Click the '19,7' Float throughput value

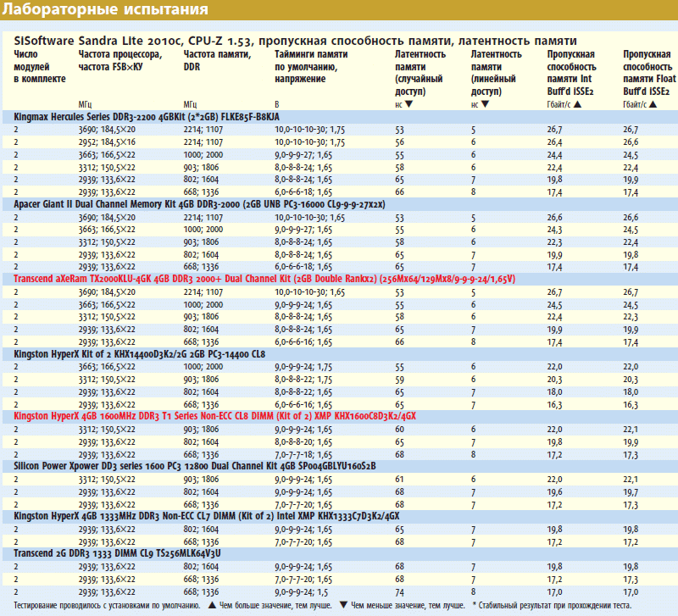click(631, 492)
